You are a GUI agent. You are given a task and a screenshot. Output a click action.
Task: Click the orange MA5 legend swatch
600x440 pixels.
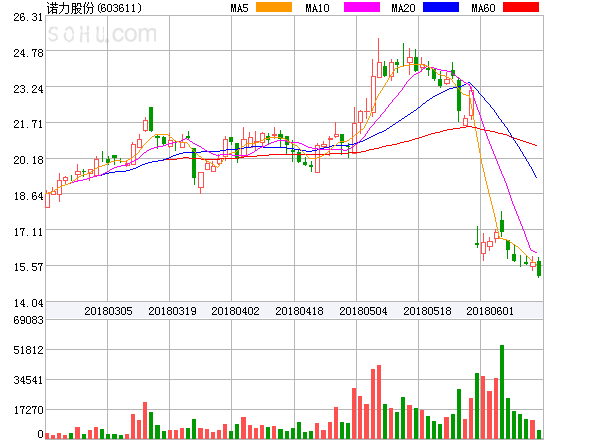pyautogui.click(x=274, y=7)
